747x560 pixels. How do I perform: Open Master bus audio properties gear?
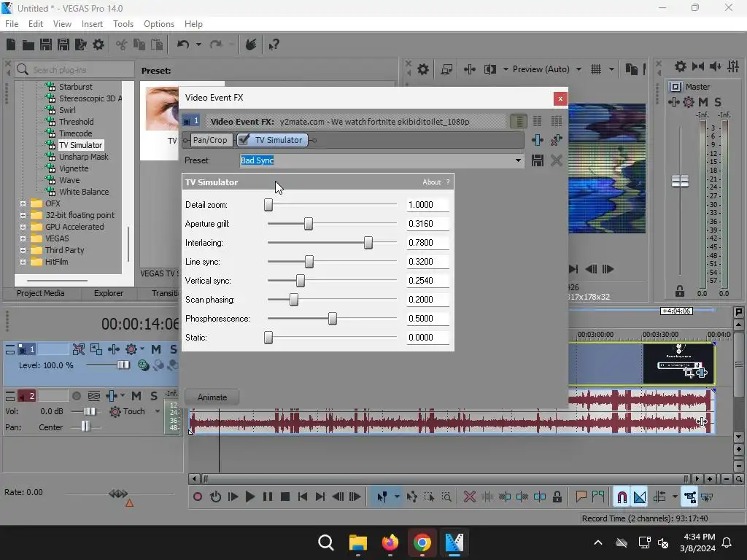(681, 66)
